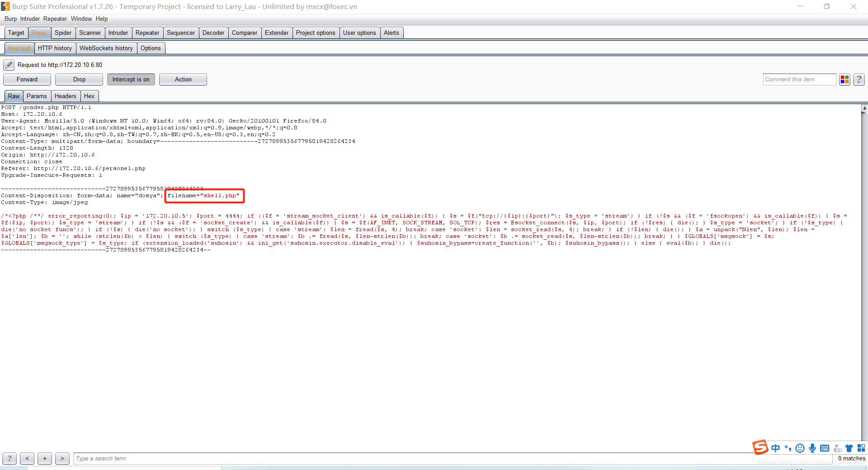Open the Alerts tab
Viewport: 868px width, 470px height.
tap(392, 33)
